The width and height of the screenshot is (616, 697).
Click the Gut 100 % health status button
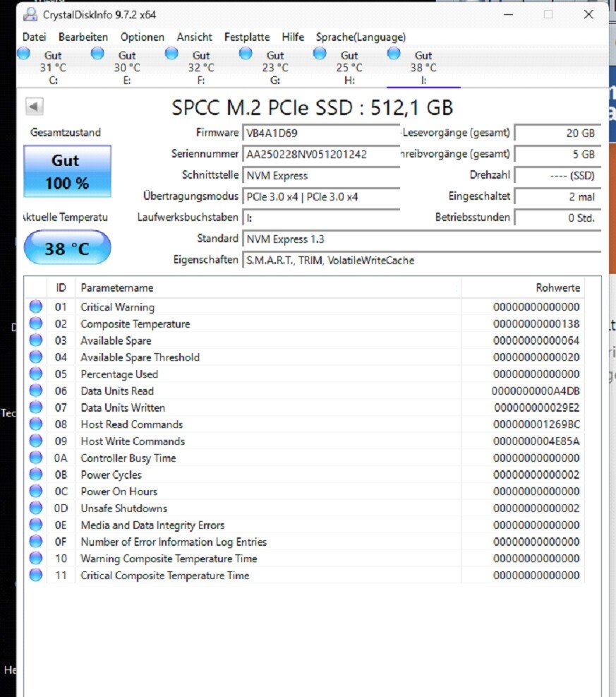click(67, 172)
